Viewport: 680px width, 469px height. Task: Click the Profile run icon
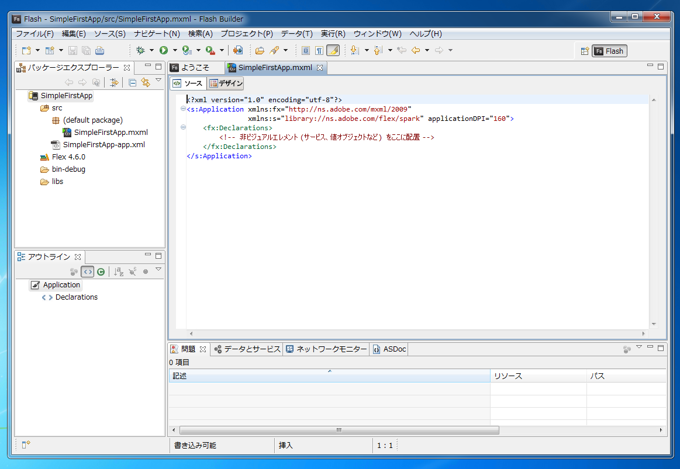pyautogui.click(x=187, y=50)
